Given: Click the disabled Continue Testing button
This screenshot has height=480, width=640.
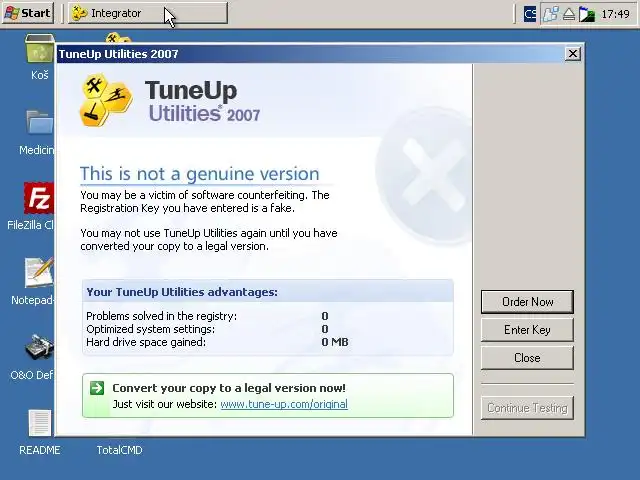Looking at the screenshot, I should coord(527,408).
